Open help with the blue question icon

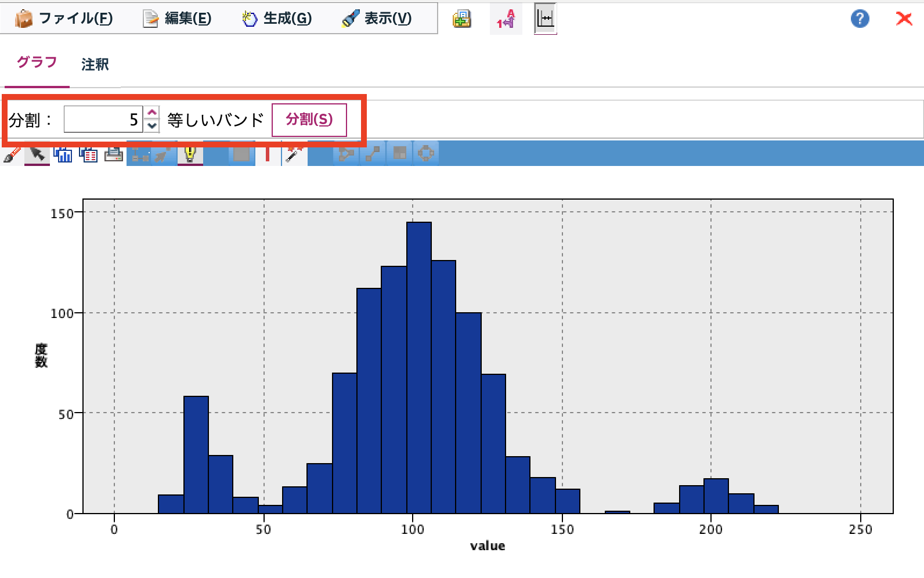(x=860, y=19)
